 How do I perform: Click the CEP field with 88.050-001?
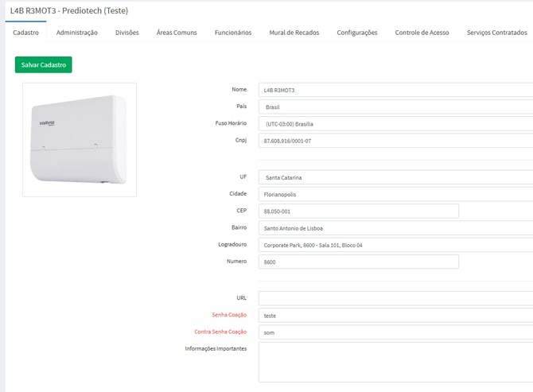pos(358,212)
